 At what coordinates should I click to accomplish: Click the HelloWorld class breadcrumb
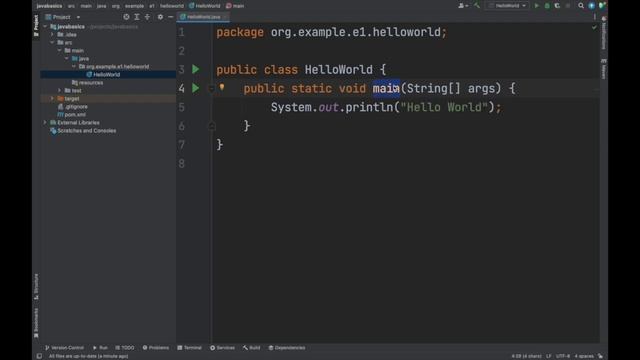[x=205, y=6]
